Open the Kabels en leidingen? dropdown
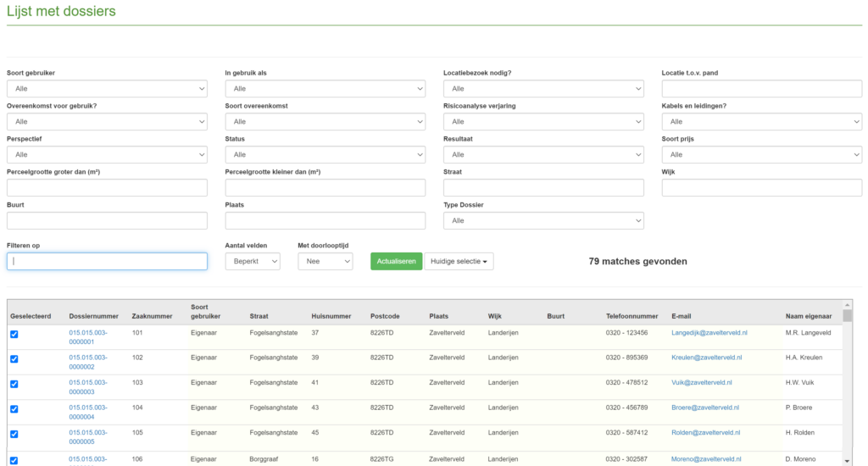 coord(762,122)
